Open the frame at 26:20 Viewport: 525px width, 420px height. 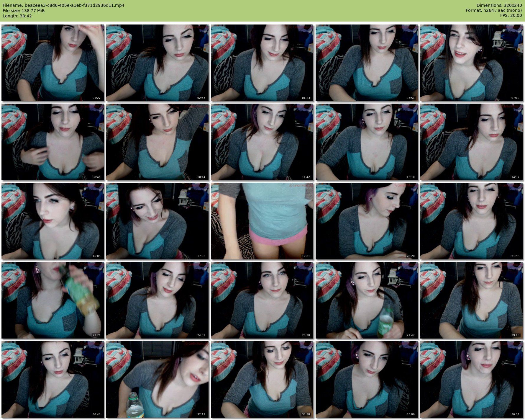click(x=262, y=300)
